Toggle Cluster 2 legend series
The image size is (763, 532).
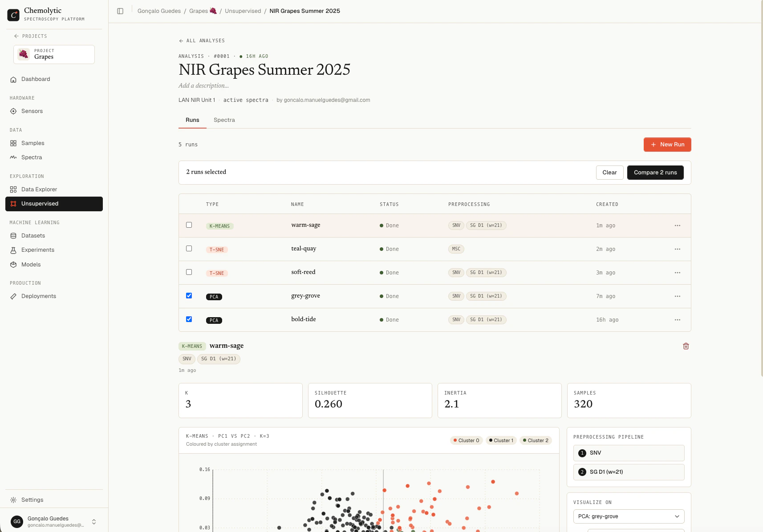click(x=536, y=440)
